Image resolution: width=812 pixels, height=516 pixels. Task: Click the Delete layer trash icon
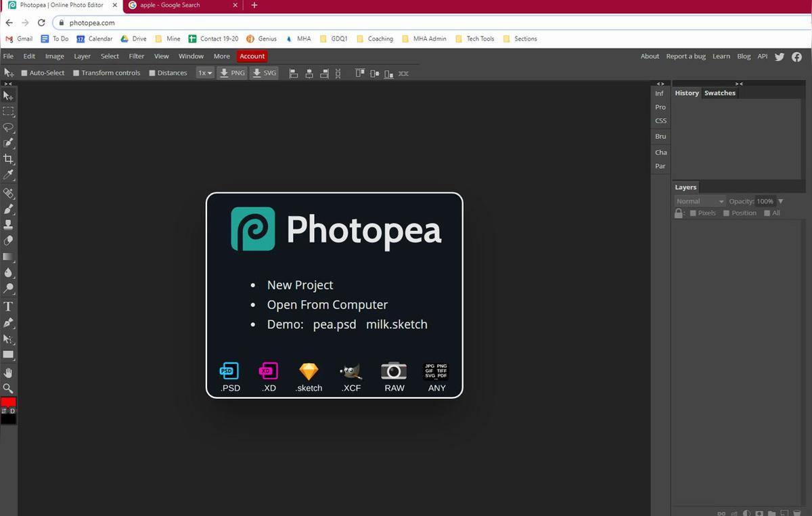point(798,513)
